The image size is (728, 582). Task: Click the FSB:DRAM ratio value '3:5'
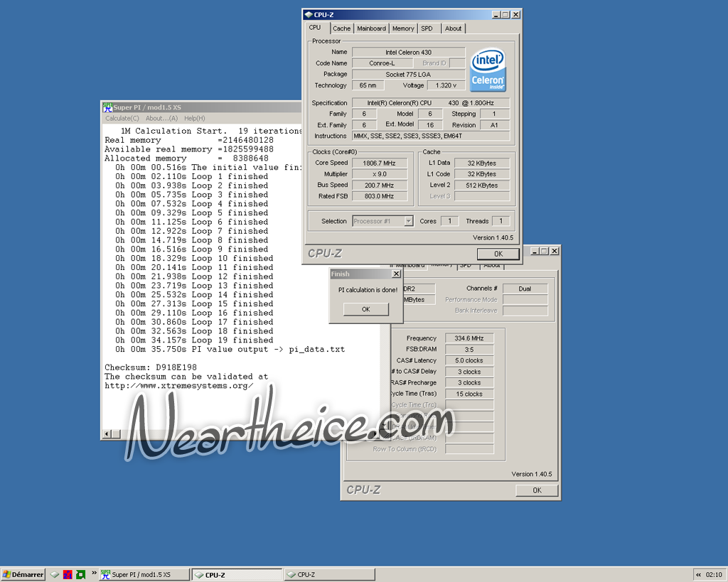[x=469, y=350]
